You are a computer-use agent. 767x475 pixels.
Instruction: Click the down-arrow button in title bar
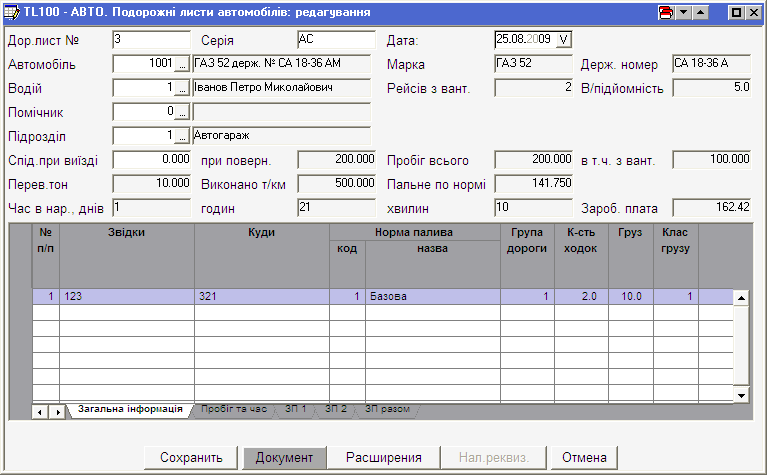[683, 13]
